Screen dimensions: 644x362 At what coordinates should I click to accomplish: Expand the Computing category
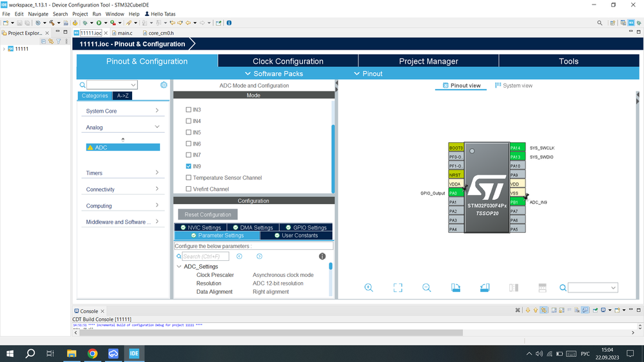coord(122,205)
